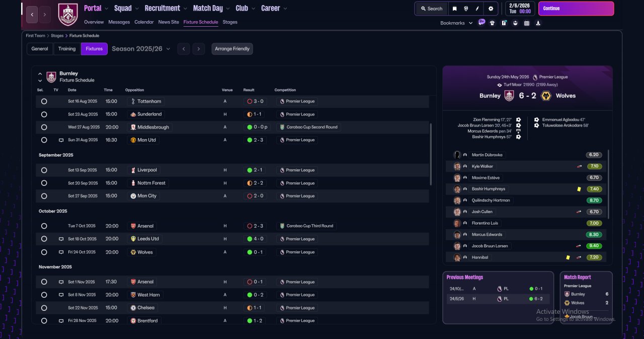
Task: Open the staff group shortcut icon
Action: 515,23
